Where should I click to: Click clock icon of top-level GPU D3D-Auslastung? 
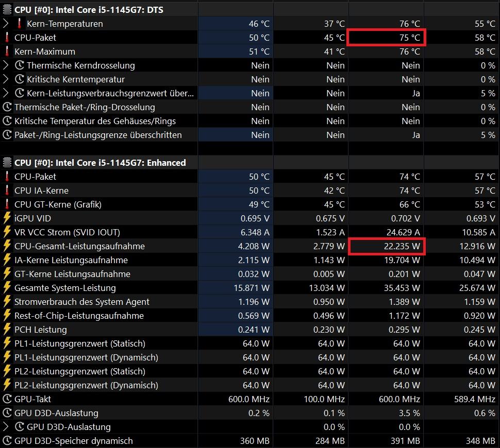(x=7, y=413)
